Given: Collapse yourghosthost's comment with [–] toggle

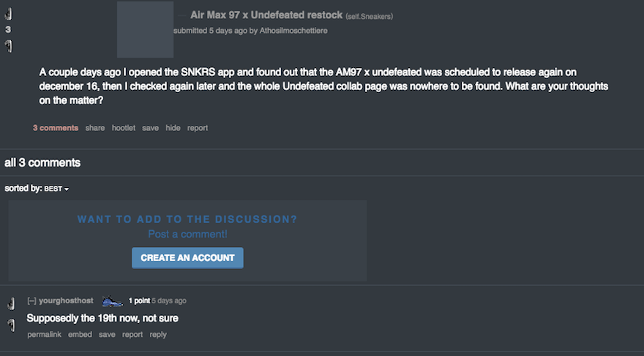Looking at the screenshot, I should coord(31,300).
